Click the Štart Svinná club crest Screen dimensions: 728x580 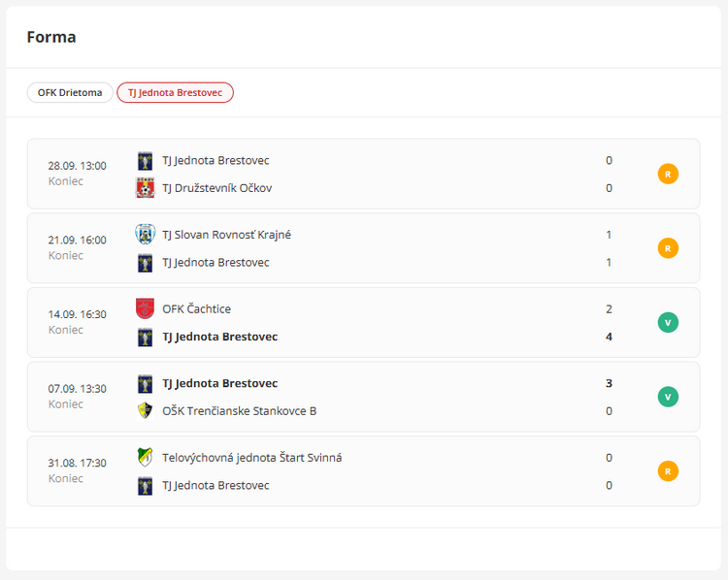tap(145, 457)
